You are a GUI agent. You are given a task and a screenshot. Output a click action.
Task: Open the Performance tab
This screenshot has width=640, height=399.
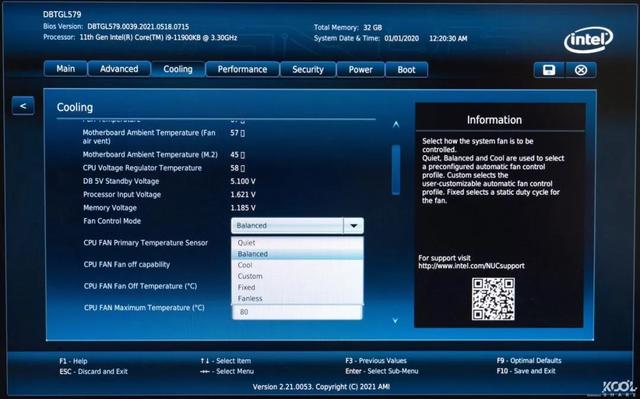(x=242, y=69)
